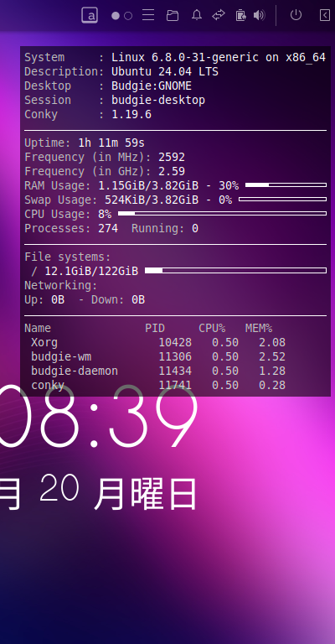Click budgie-wm's MEM% value '2.52'

click(272, 356)
